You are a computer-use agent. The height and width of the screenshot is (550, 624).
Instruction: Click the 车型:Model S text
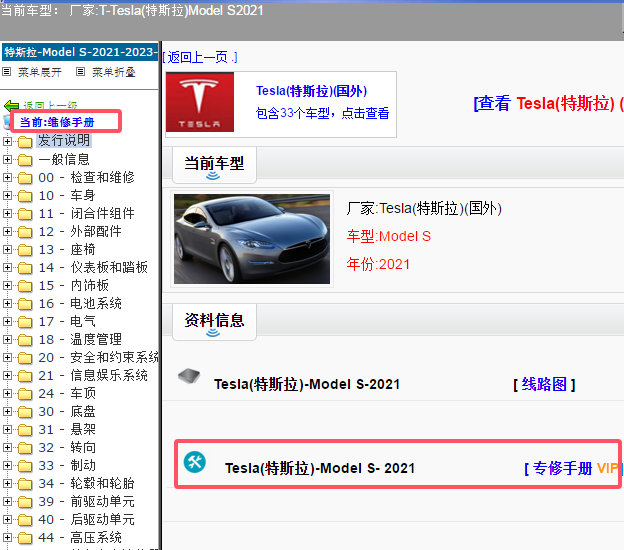point(389,236)
